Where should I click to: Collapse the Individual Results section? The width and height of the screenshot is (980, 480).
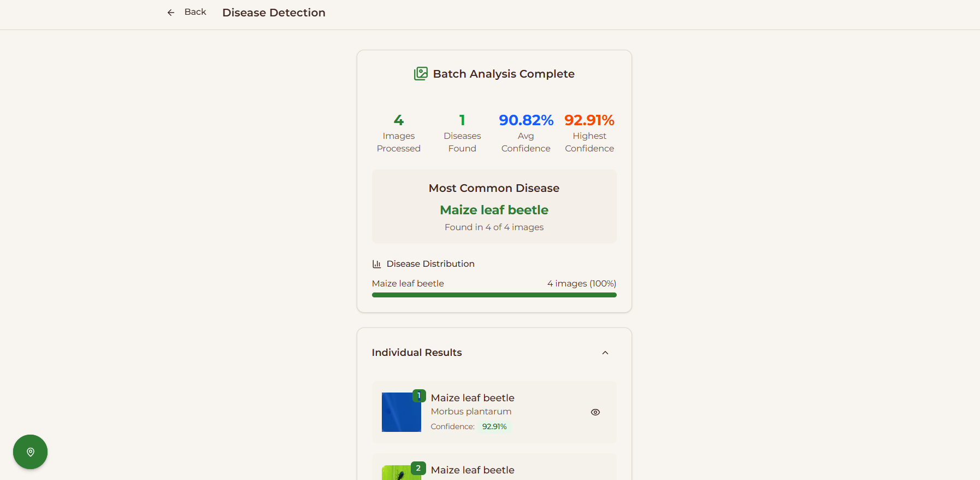[605, 353]
